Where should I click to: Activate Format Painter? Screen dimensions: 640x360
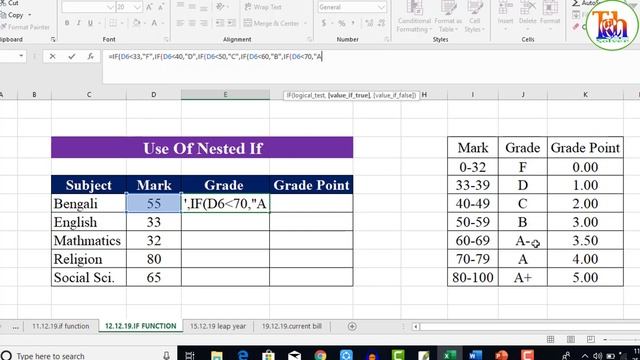coord(25,27)
